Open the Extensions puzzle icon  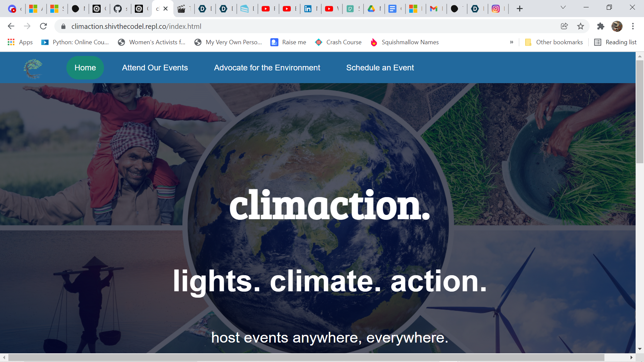[600, 26]
